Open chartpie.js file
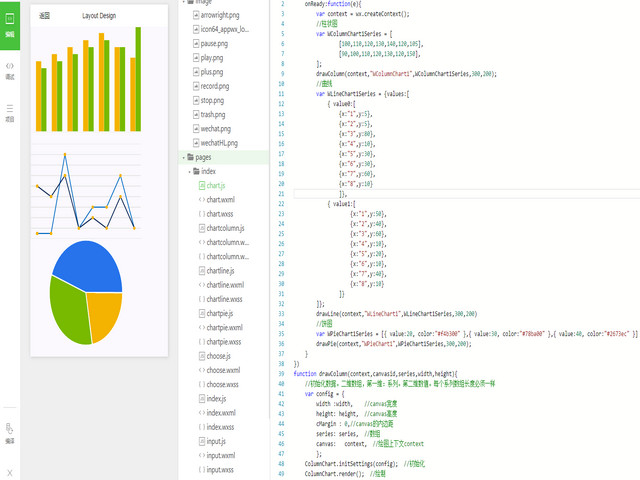 (x=216, y=314)
